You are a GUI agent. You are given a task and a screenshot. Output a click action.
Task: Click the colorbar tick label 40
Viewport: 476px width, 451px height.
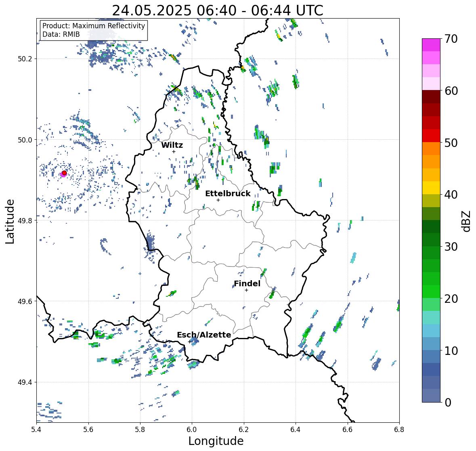tap(451, 195)
